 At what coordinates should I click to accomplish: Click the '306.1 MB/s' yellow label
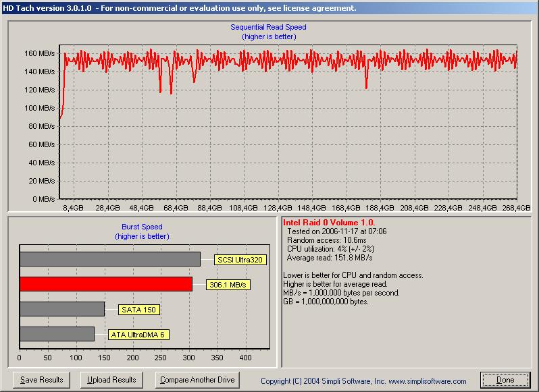[x=228, y=285]
